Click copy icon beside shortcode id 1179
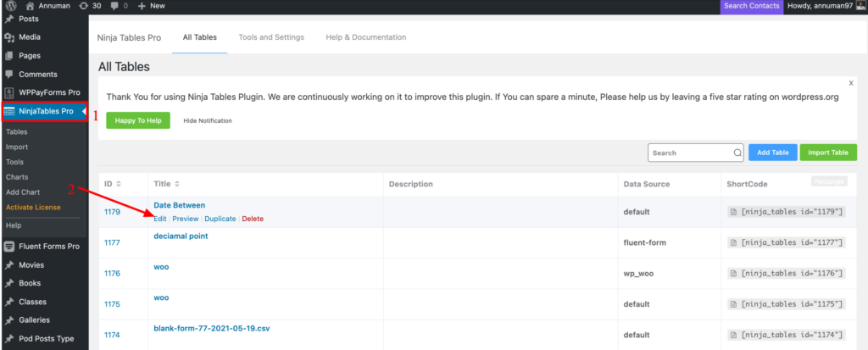This screenshot has width=868, height=350. [733, 212]
